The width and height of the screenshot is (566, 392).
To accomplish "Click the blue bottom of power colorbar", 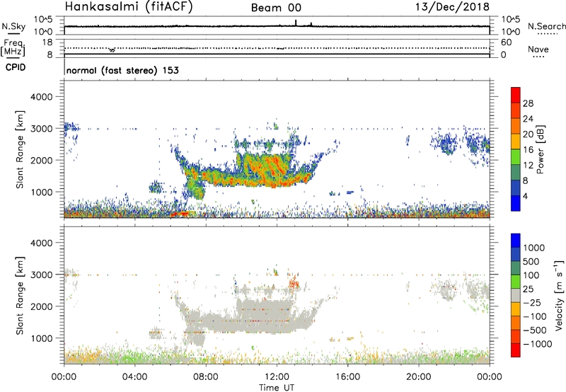I will [516, 203].
